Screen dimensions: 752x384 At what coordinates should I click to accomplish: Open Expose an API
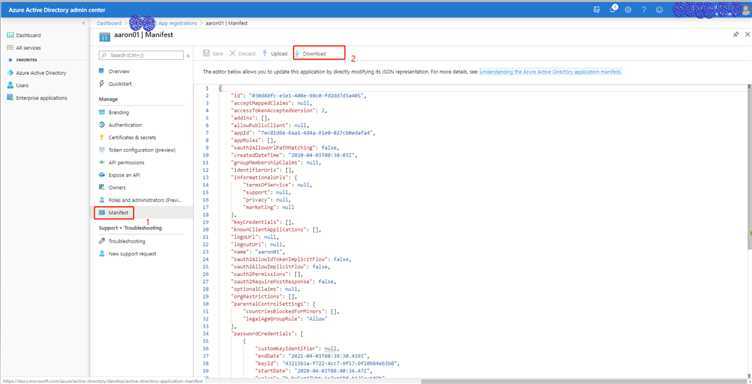(x=119, y=175)
